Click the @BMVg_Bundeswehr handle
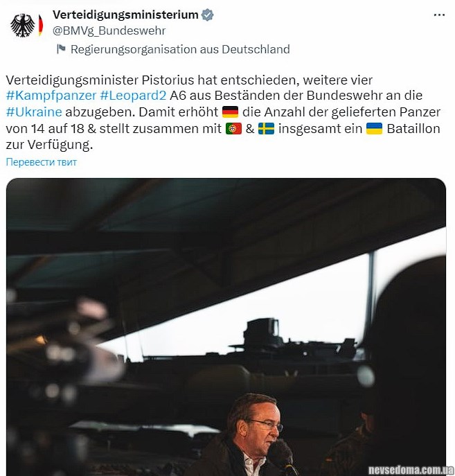Image resolution: width=455 pixels, height=476 pixels. click(109, 30)
